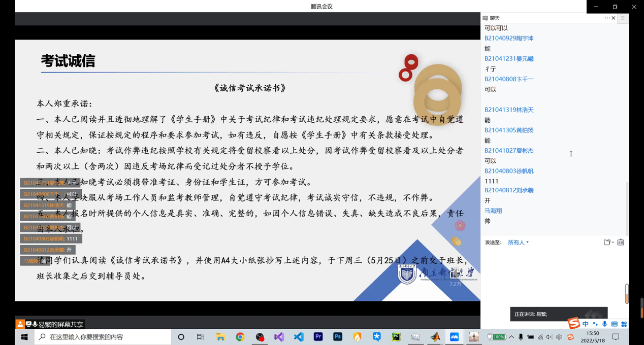The image size is (644, 345).
Task: Open Tencent Meeting icon in the taskbar
Action: click(455, 337)
